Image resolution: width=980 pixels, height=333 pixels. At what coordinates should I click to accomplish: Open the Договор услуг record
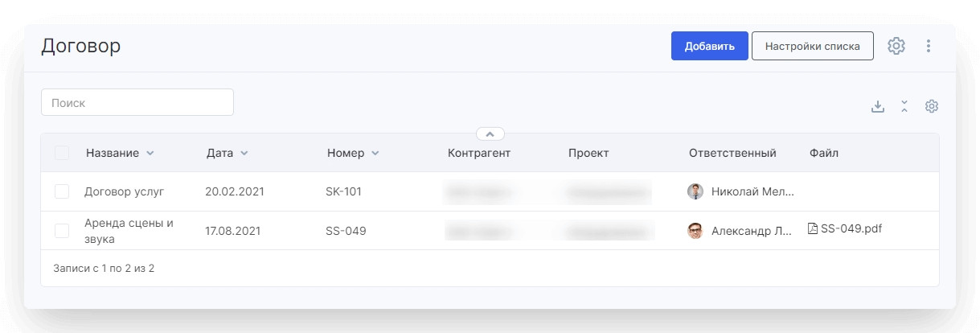click(125, 191)
